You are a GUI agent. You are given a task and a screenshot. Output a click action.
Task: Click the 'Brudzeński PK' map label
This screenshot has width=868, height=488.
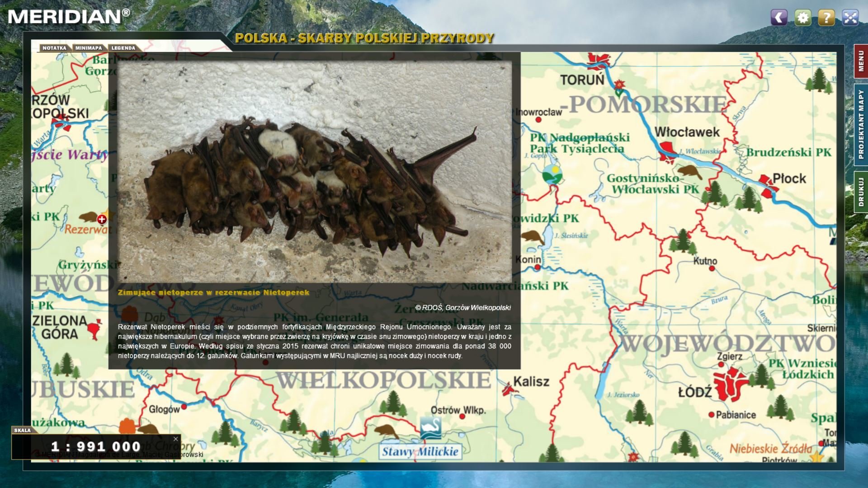click(x=788, y=152)
